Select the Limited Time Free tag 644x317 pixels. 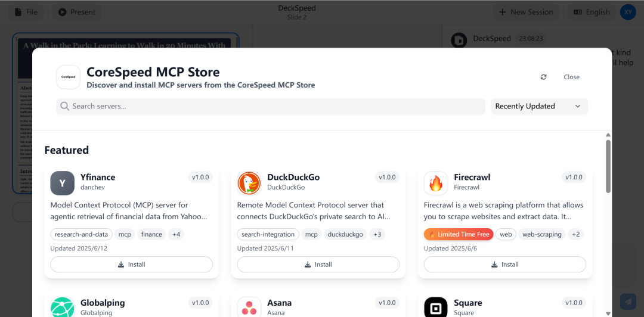tap(459, 234)
